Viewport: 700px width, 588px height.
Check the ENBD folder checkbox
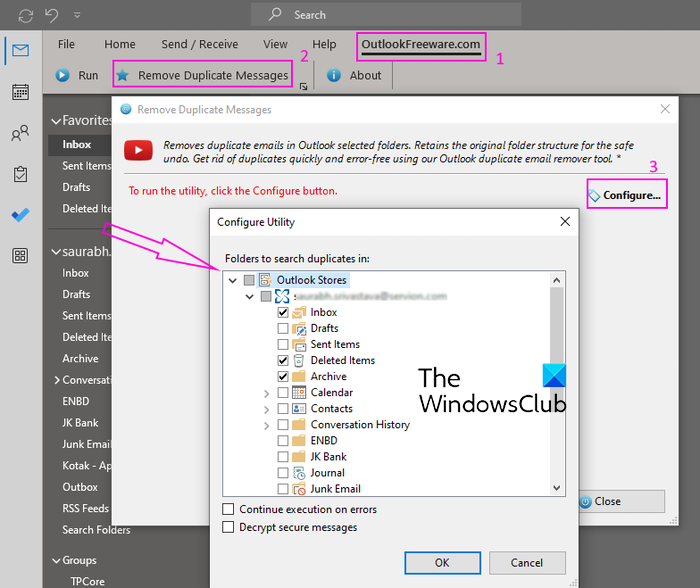point(283,441)
